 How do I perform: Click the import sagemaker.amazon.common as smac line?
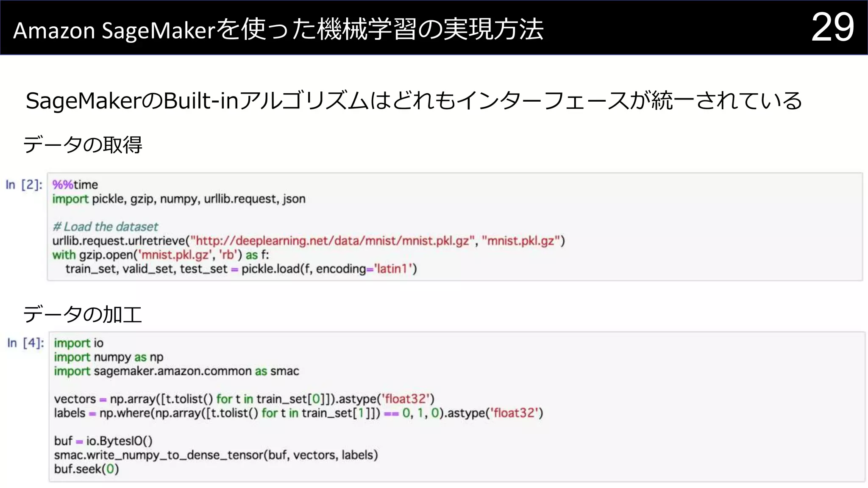[x=176, y=371]
